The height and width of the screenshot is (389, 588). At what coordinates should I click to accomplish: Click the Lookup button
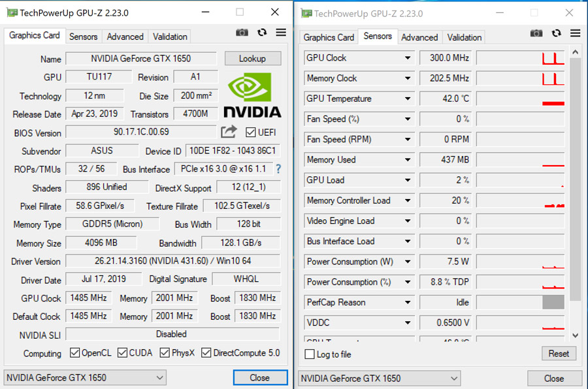click(x=252, y=59)
